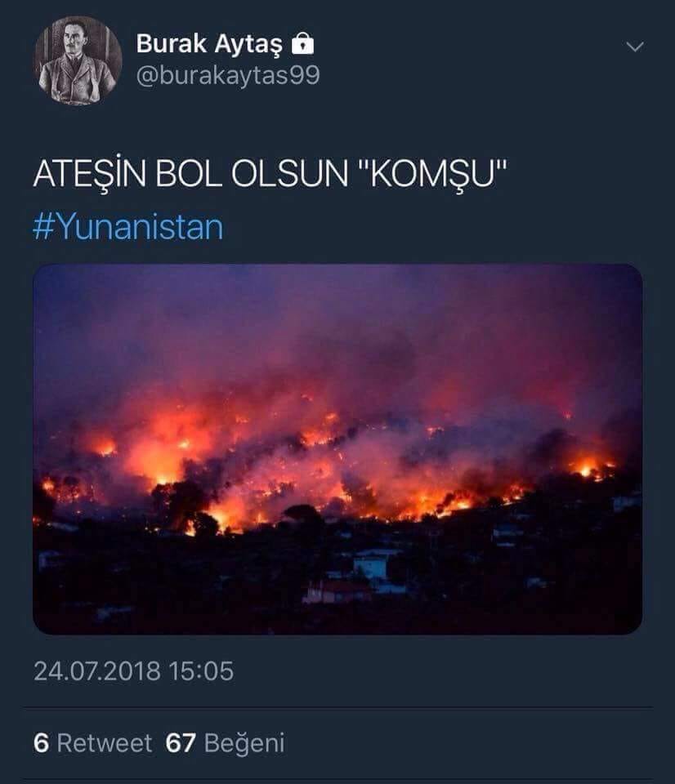This screenshot has width=675, height=784.
Task: Click the protected account lock icon
Action: [x=302, y=43]
